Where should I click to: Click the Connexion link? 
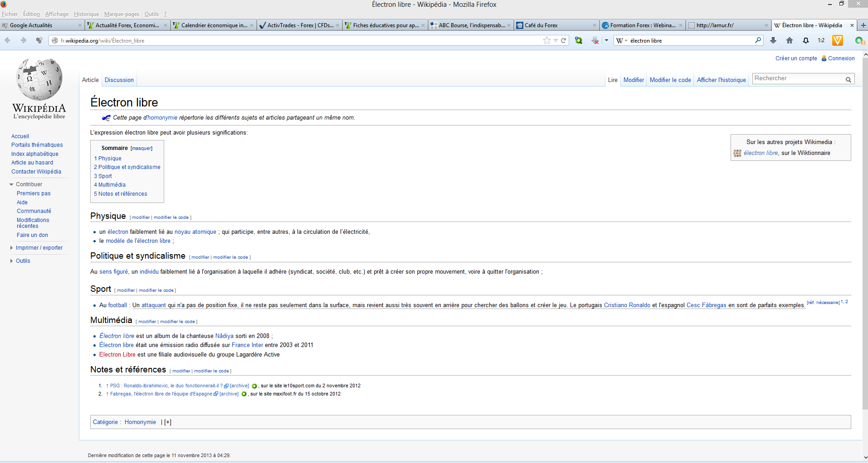841,58
